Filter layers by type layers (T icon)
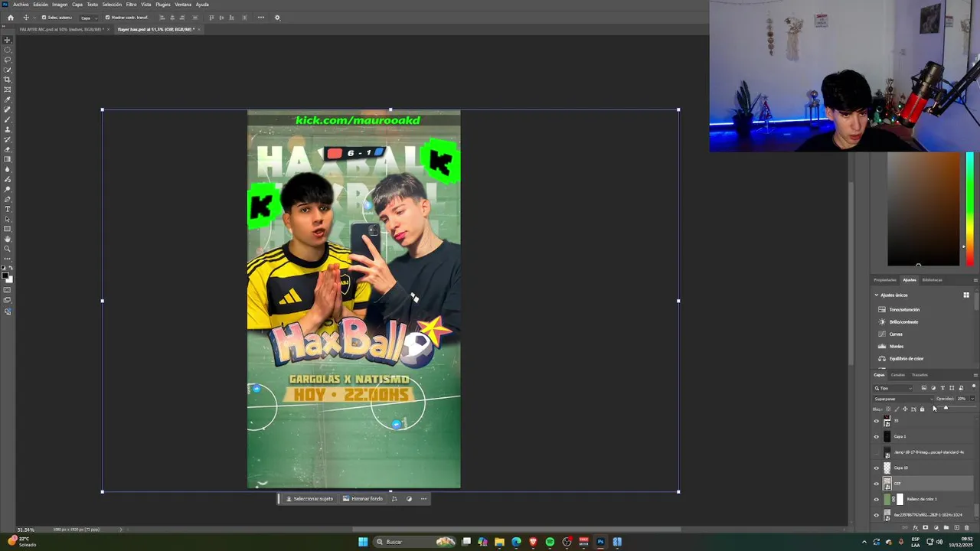Screen dimensions: 980x551 (x=942, y=388)
